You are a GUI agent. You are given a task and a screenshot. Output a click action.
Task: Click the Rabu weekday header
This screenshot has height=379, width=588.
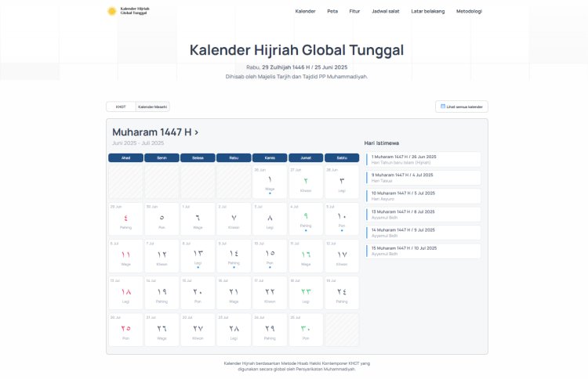pyautogui.click(x=234, y=158)
